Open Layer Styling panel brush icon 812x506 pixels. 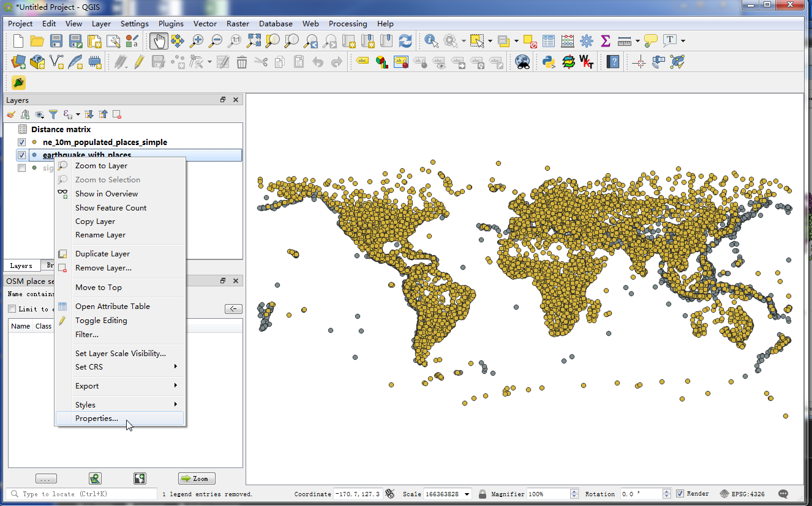pos(11,114)
